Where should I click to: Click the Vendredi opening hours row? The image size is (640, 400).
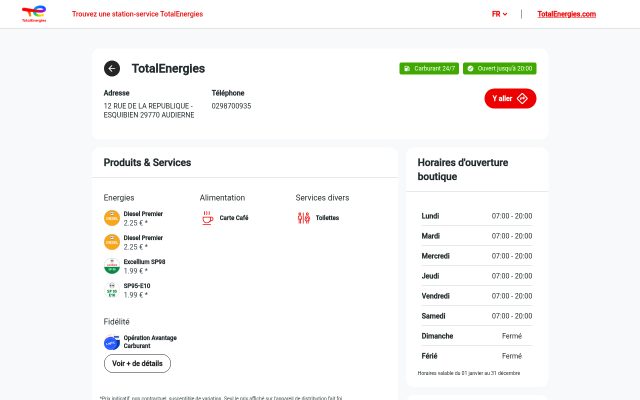click(477, 296)
